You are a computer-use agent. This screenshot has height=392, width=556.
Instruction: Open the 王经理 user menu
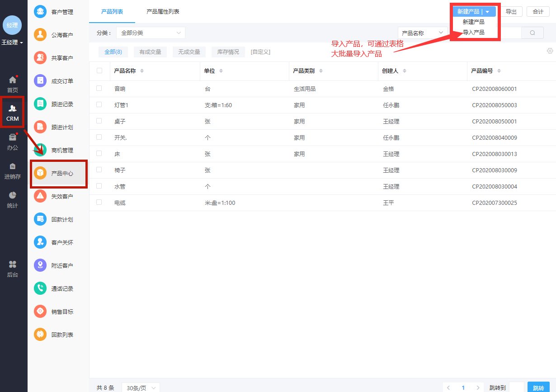click(x=12, y=43)
